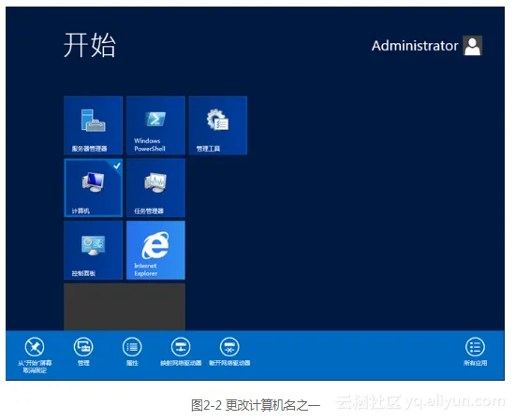
Task: Choose 断开网络驱动器 in the app bar
Action: pyautogui.click(x=229, y=352)
